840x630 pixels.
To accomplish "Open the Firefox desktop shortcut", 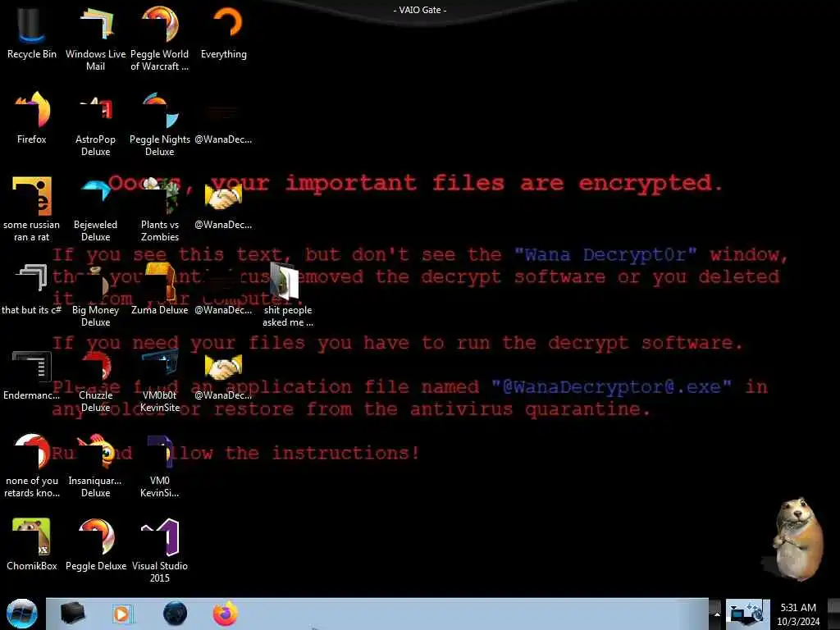I will click(x=31, y=118).
